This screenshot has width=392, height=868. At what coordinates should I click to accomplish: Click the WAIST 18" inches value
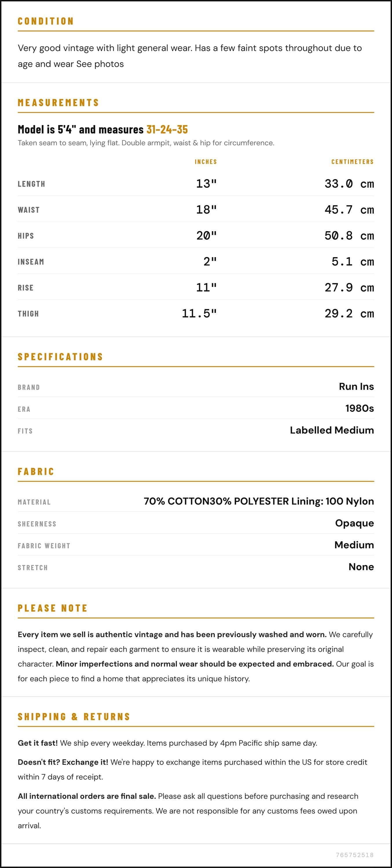[x=206, y=209]
